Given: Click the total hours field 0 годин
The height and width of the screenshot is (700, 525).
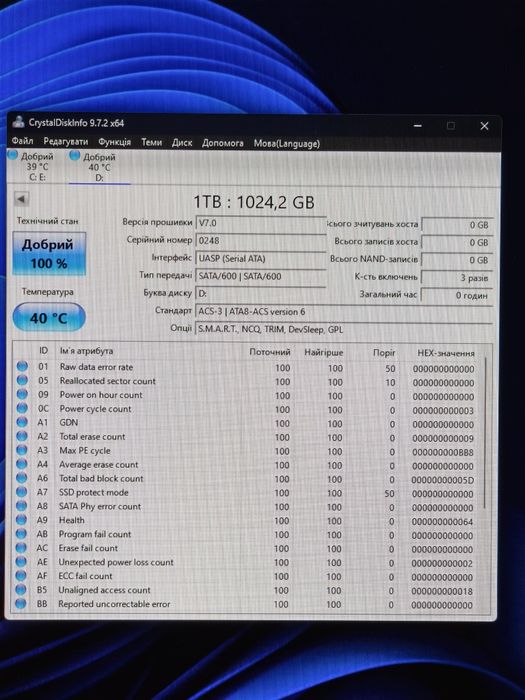Looking at the screenshot, I should coord(457,296).
